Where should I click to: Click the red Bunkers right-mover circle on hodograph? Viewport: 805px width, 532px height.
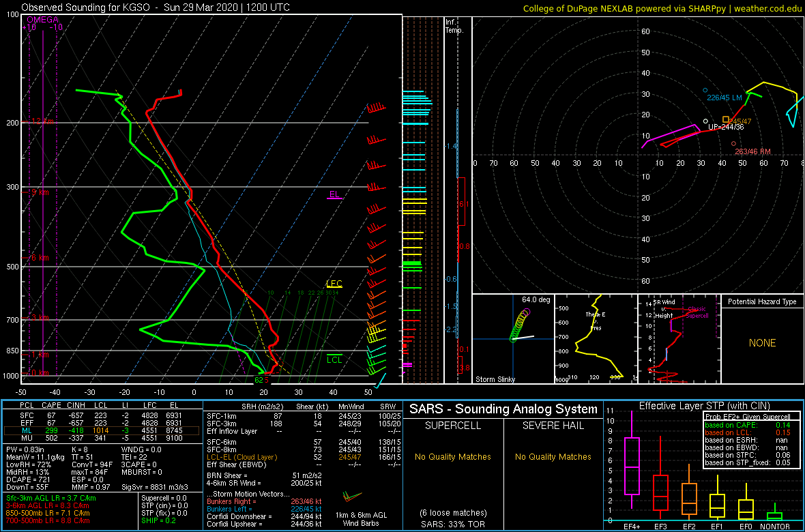733,144
